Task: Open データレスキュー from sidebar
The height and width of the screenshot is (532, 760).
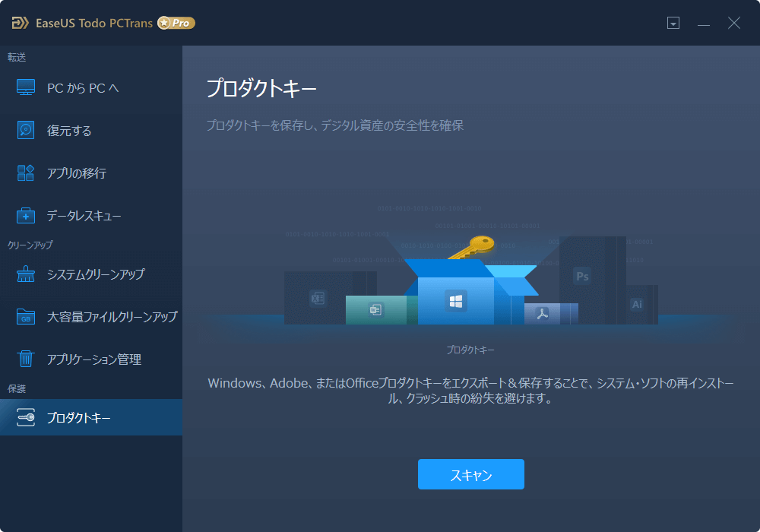Action: click(91, 215)
